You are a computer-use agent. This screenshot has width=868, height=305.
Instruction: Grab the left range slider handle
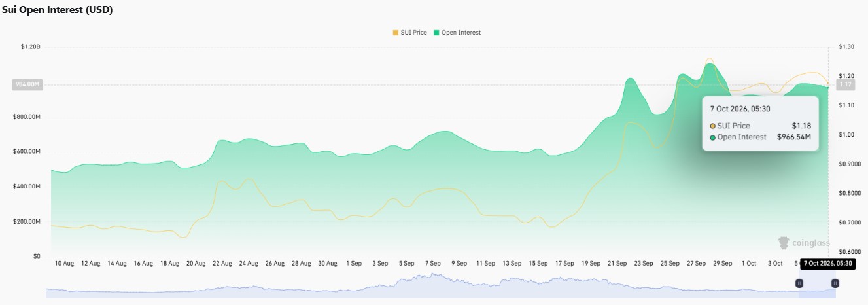click(799, 283)
